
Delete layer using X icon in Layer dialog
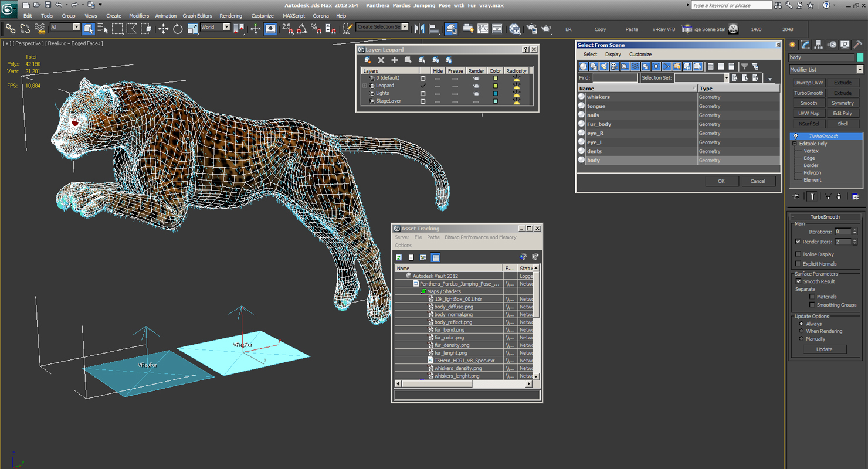point(381,60)
